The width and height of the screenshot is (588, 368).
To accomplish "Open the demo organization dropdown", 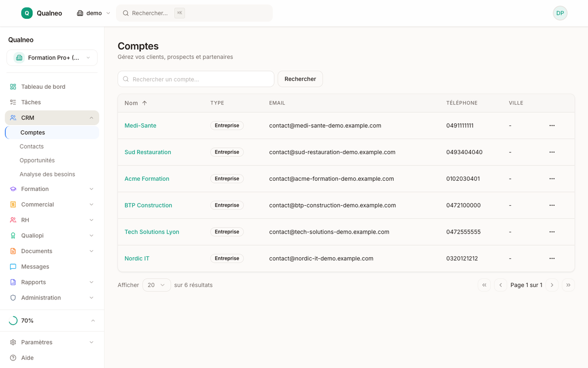I will coord(94,13).
